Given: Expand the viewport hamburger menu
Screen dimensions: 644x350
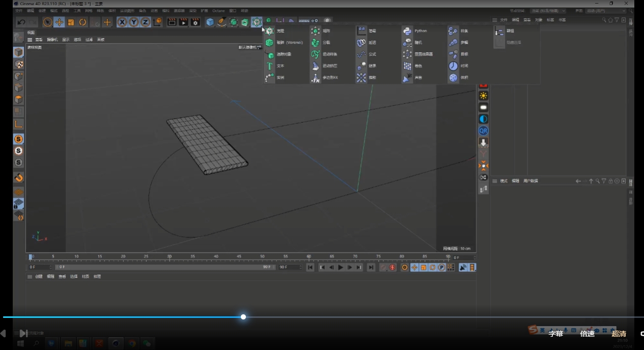Looking at the screenshot, I should (x=30, y=40).
